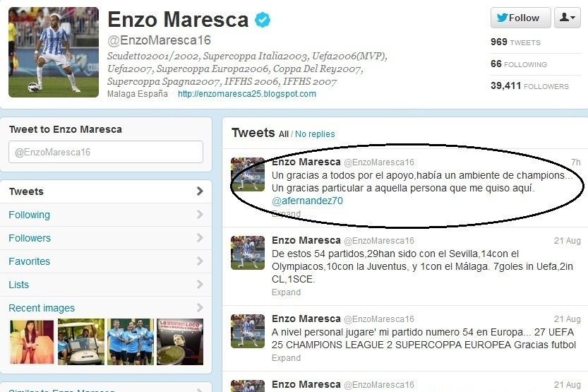This screenshot has height=392, width=588.
Task: Open the Followers sidebar list
Action: pos(106,238)
